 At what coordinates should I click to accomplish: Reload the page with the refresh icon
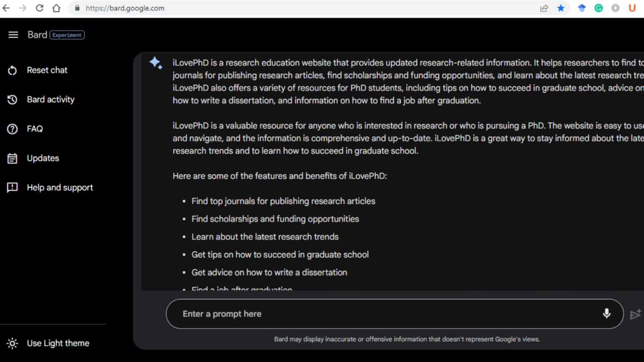(39, 8)
